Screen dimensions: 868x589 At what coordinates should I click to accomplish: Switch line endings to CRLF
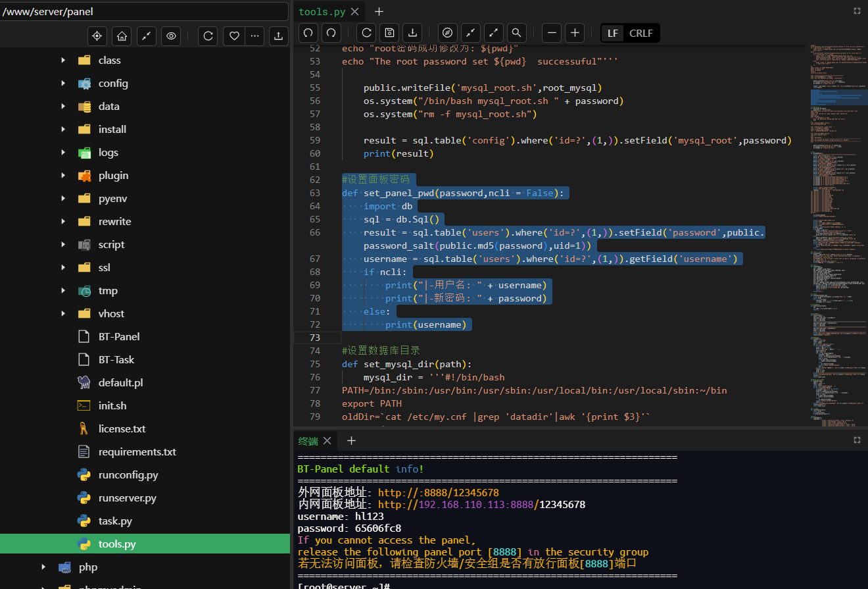[640, 33]
